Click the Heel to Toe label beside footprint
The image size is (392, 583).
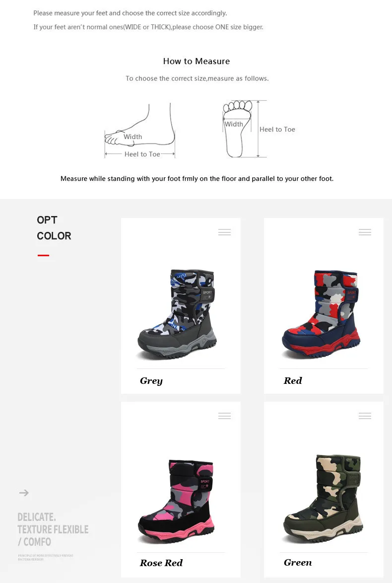coord(277,130)
